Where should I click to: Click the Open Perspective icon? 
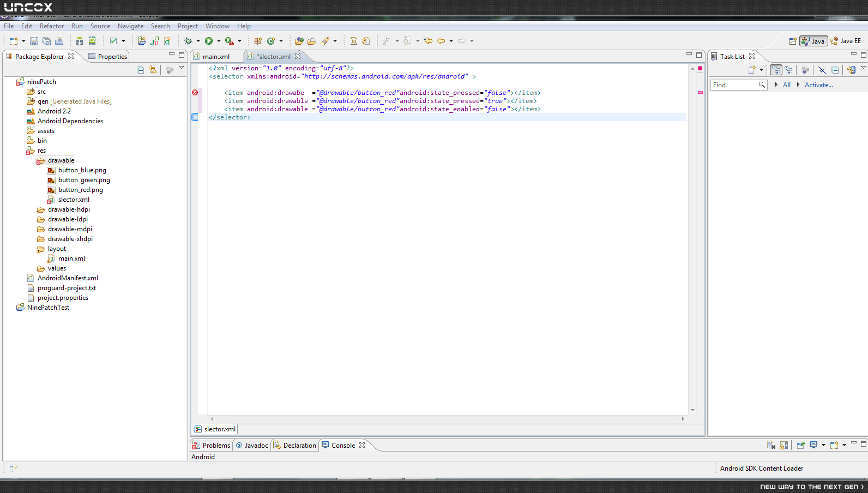pos(793,41)
